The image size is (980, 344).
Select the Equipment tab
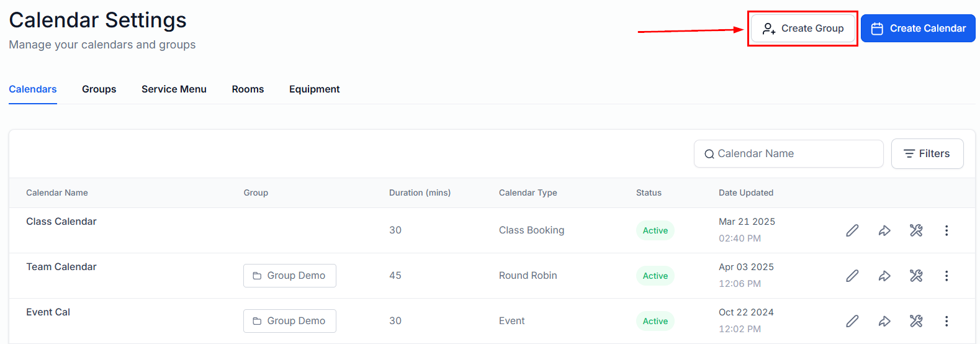pos(315,89)
